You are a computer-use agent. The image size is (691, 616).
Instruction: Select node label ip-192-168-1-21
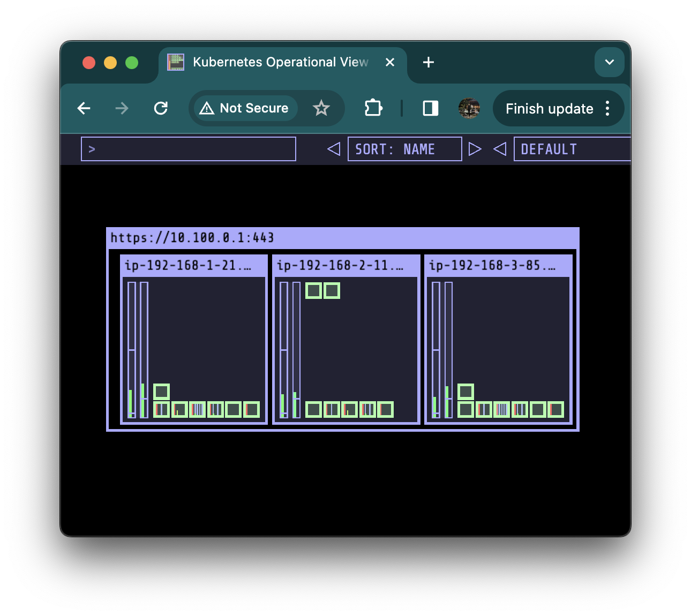pos(188,266)
